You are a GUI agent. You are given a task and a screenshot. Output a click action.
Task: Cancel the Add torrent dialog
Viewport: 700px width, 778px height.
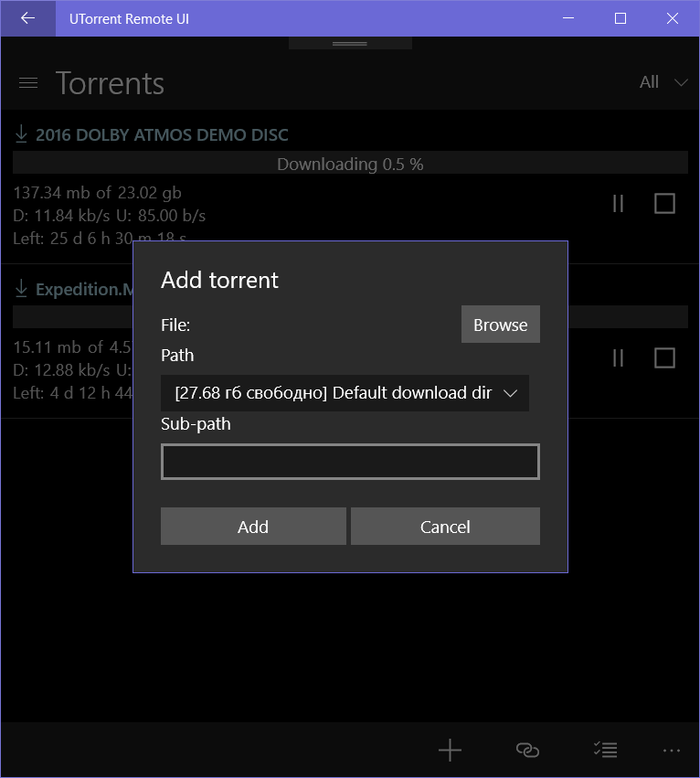pos(445,527)
